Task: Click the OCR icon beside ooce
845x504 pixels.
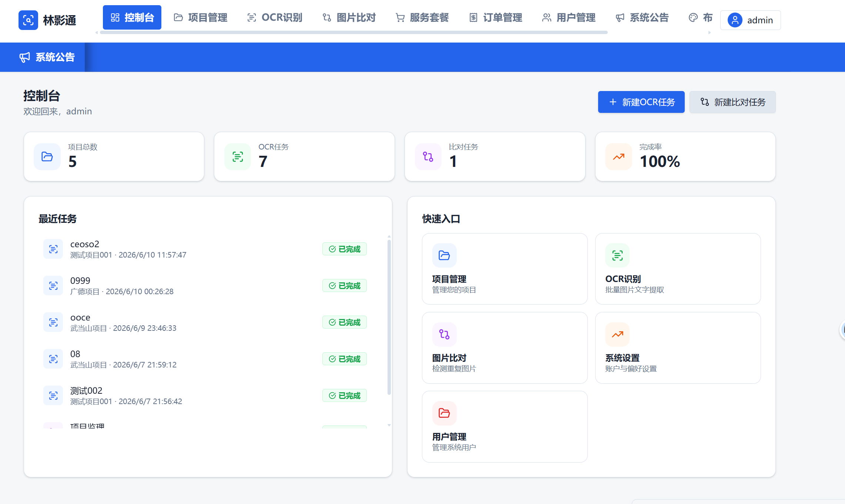Action: pos(53,322)
